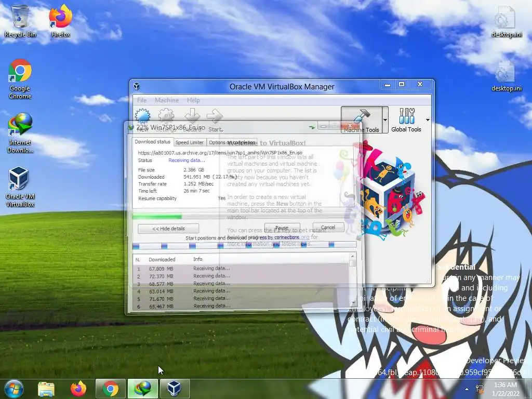
Task: Select Global Tools in VirtualBox Manager
Action: point(406,120)
